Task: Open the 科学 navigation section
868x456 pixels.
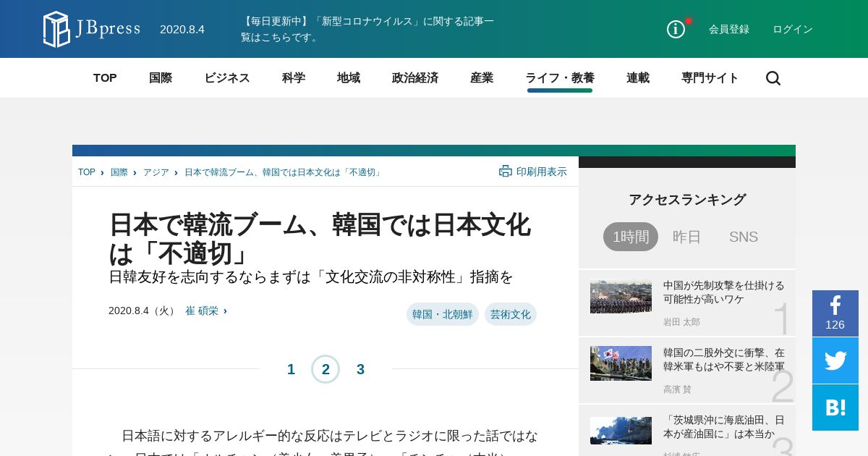Action: coord(294,78)
